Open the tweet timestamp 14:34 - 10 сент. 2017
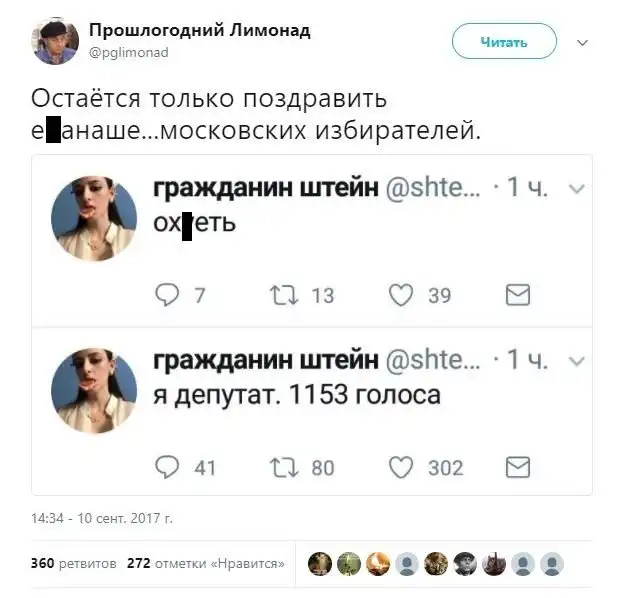 (102, 519)
